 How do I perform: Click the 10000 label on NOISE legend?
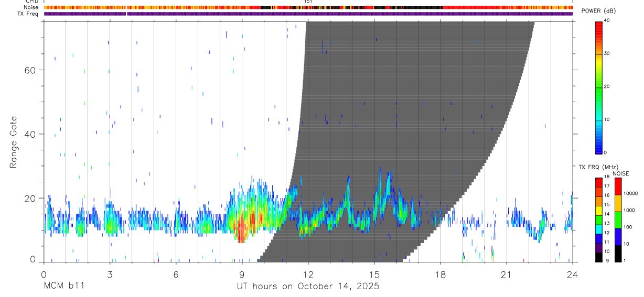pyautogui.click(x=631, y=194)
